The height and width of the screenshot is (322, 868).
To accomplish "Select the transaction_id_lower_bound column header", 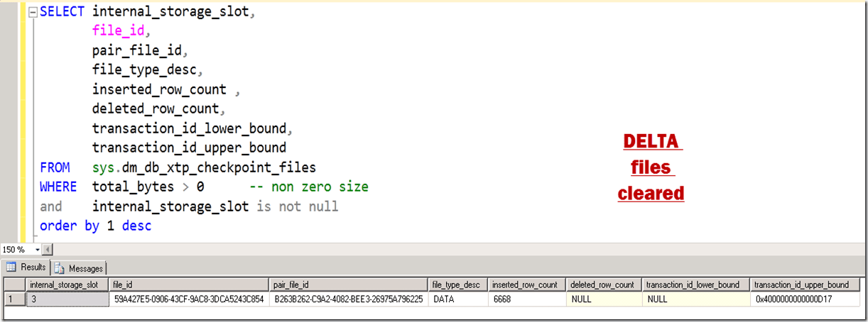I will (695, 284).
